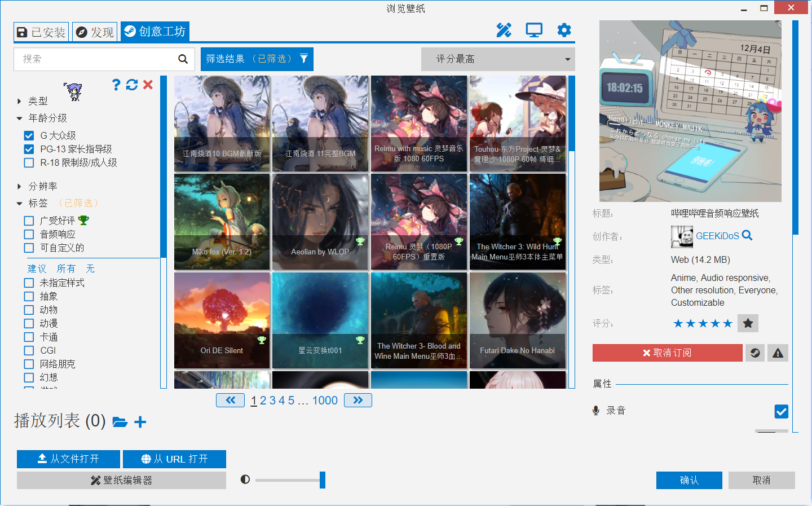The image size is (812, 506).
Task: Click the funnel icon on 筛选结果
Action: (304, 59)
